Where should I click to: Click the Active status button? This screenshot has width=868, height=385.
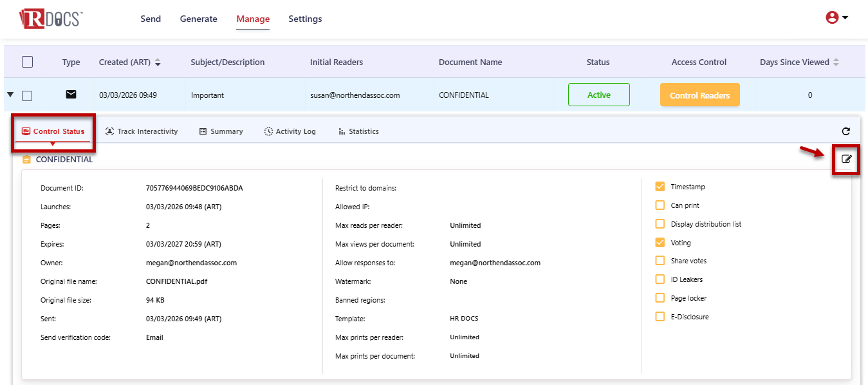598,95
